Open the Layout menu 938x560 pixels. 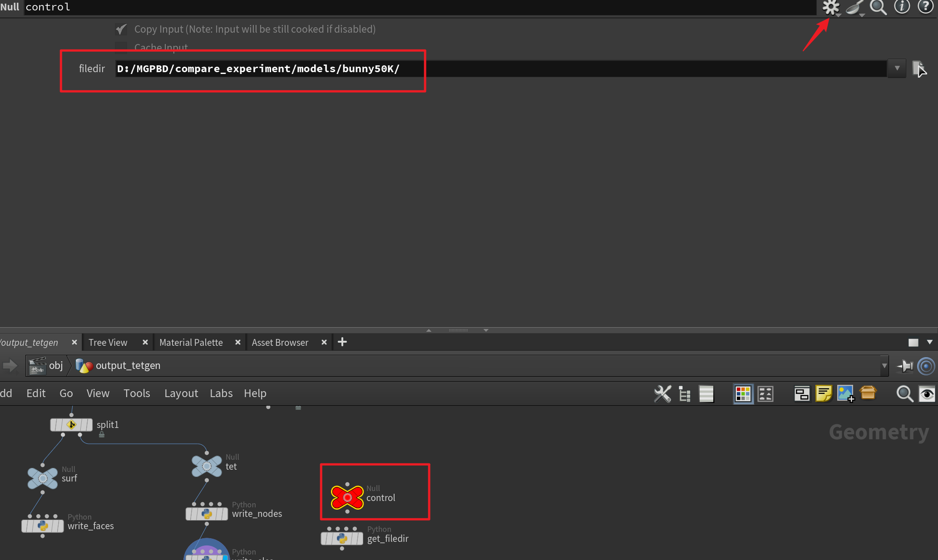click(181, 393)
